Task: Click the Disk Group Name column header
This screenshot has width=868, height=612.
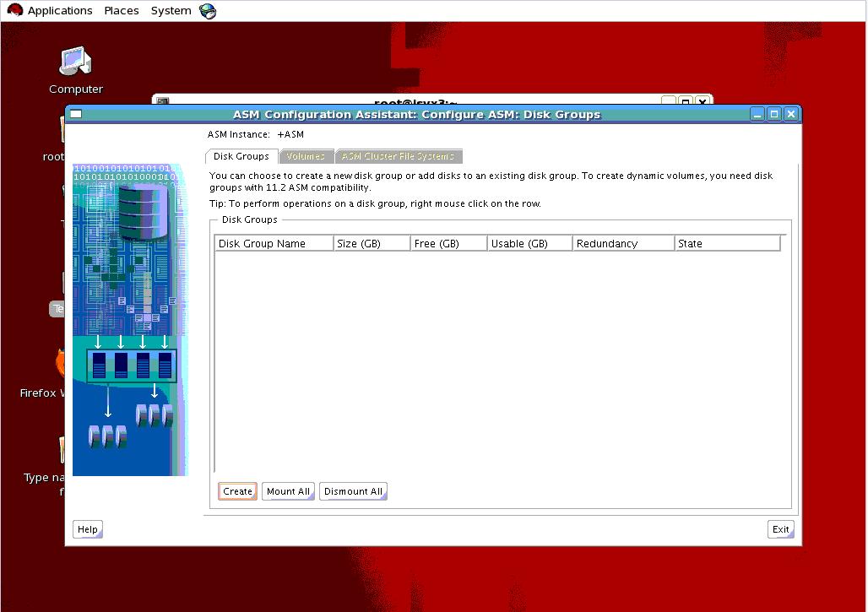Action: point(274,243)
